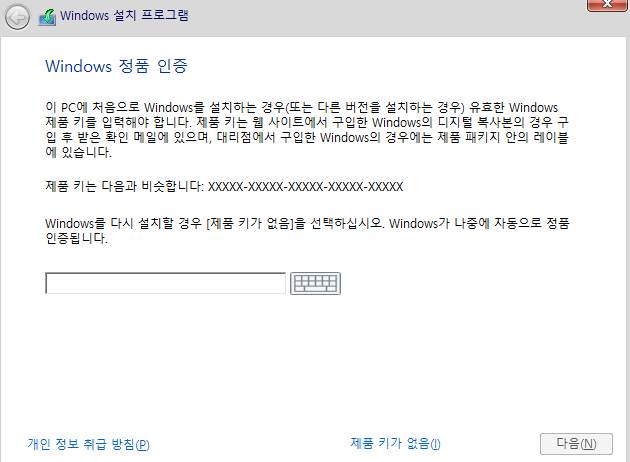Open the on-screen keyboard button
630x462 pixels.
pos(315,283)
